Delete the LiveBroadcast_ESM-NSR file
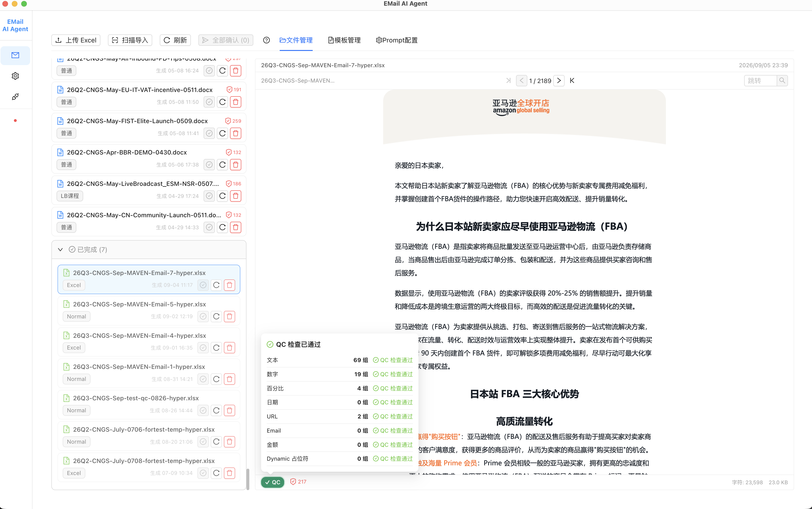 pyautogui.click(x=236, y=196)
